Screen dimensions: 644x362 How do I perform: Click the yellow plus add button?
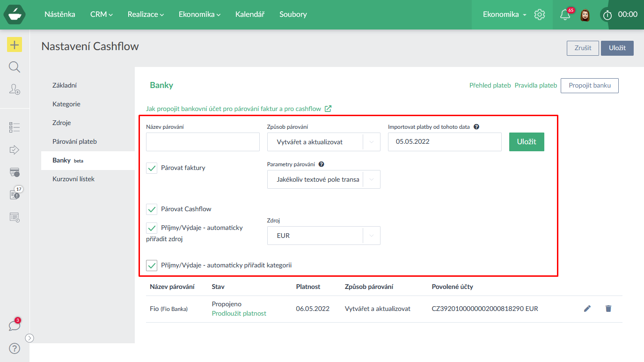tap(15, 45)
